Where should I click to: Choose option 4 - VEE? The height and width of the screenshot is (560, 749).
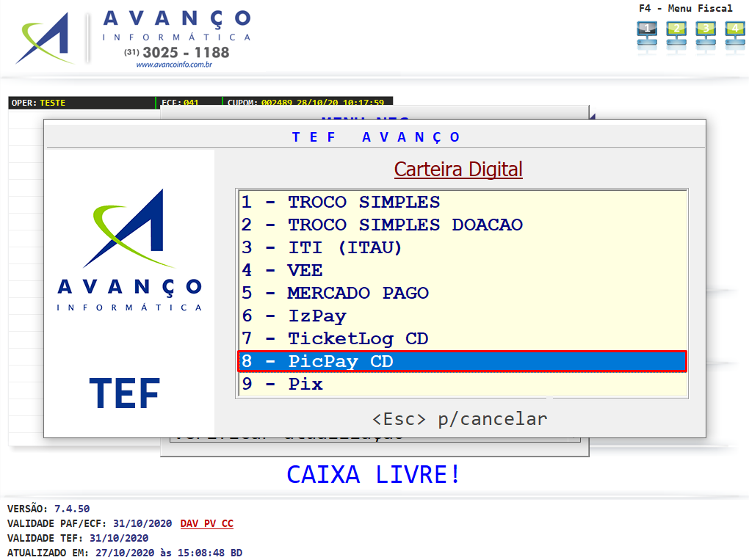click(x=462, y=271)
